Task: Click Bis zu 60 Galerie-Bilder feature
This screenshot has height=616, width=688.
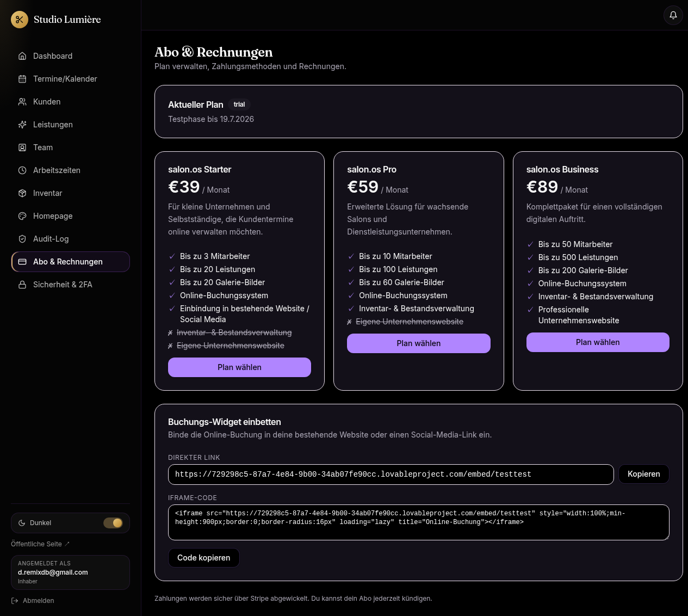Action: (401, 282)
